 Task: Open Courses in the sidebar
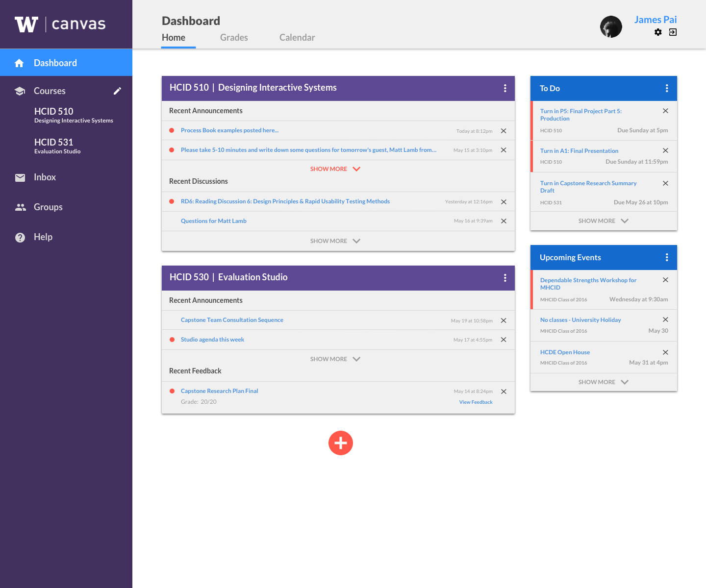pyautogui.click(x=50, y=91)
